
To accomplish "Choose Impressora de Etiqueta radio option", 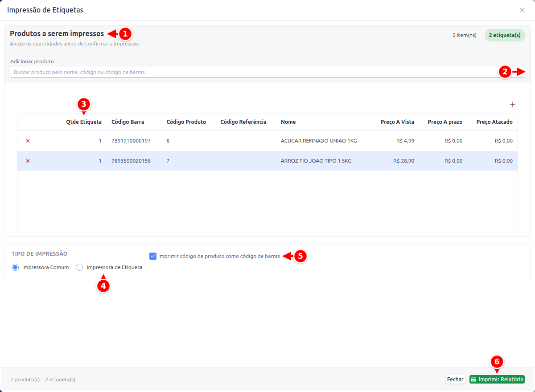I will click(x=79, y=267).
